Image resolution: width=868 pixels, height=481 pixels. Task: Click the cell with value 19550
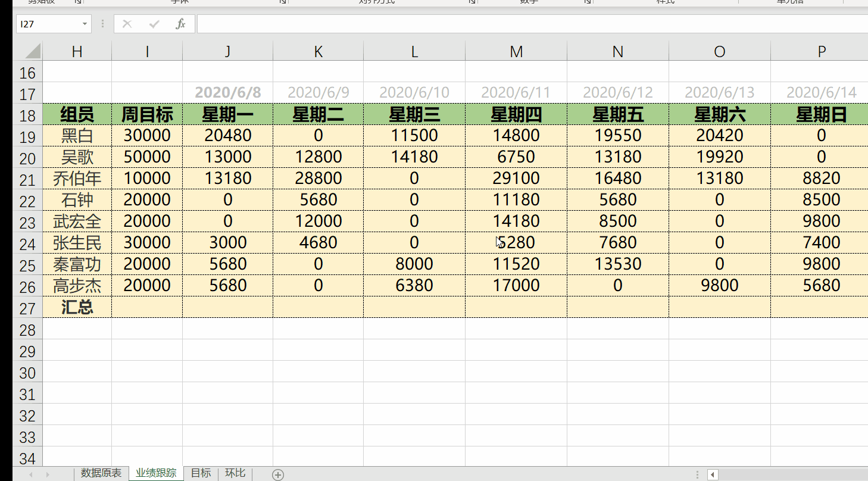[x=618, y=136]
